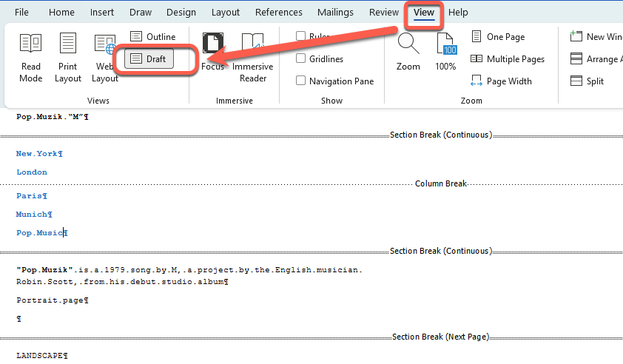Open the Zoom dialog magnifier
Viewport: 623px width, 364px height.
(408, 52)
